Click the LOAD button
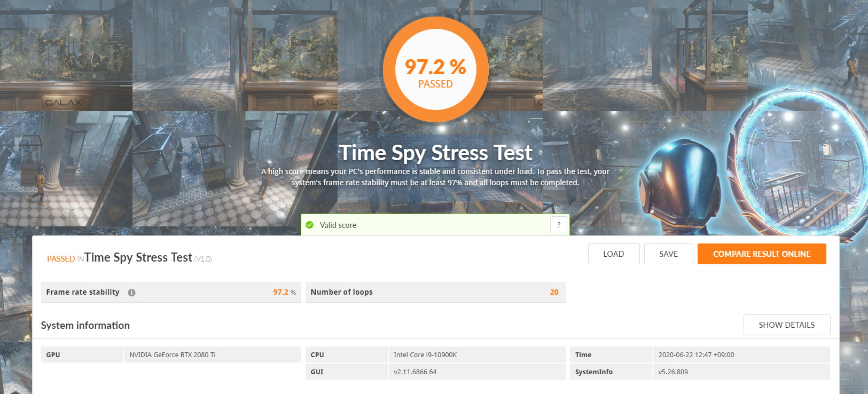Image resolution: width=868 pixels, height=394 pixels. 614,254
